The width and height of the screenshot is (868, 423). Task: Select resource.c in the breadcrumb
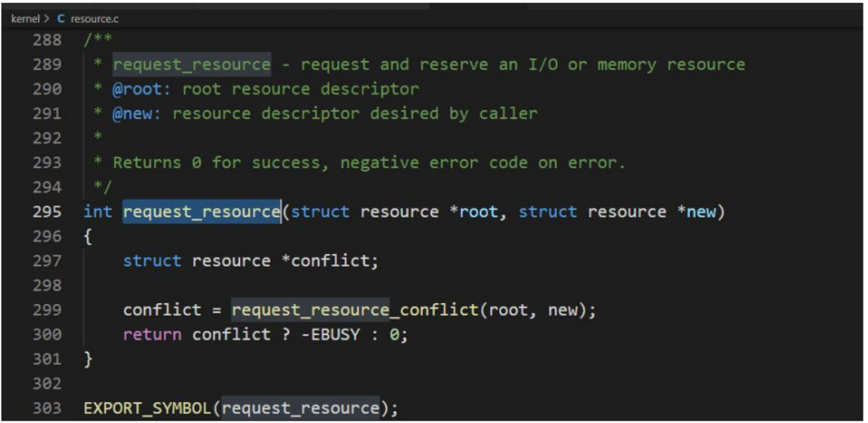[x=94, y=19]
